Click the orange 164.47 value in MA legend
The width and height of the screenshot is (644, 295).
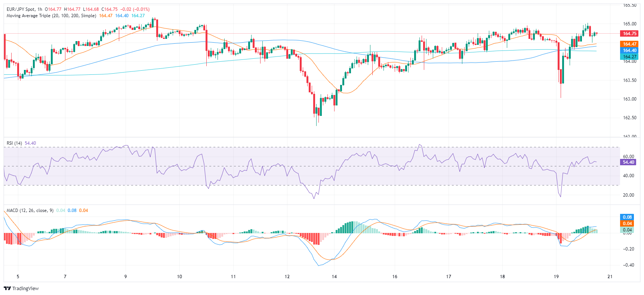pos(106,16)
